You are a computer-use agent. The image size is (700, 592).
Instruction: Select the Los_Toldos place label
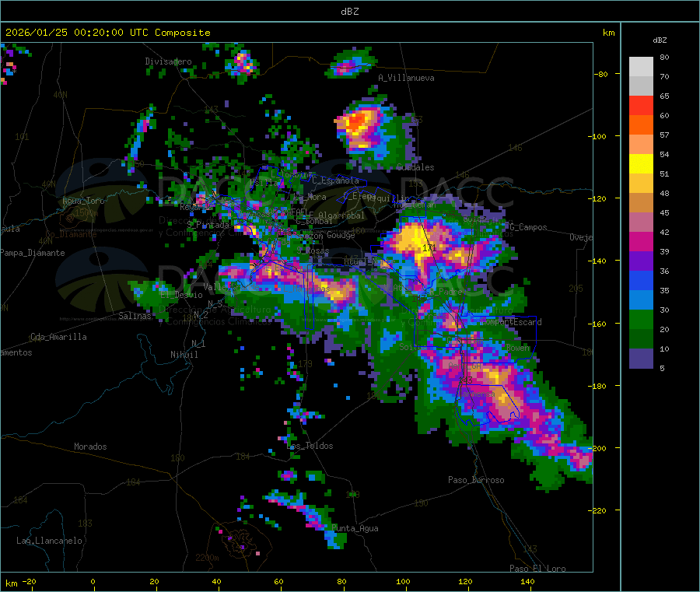[310, 446]
